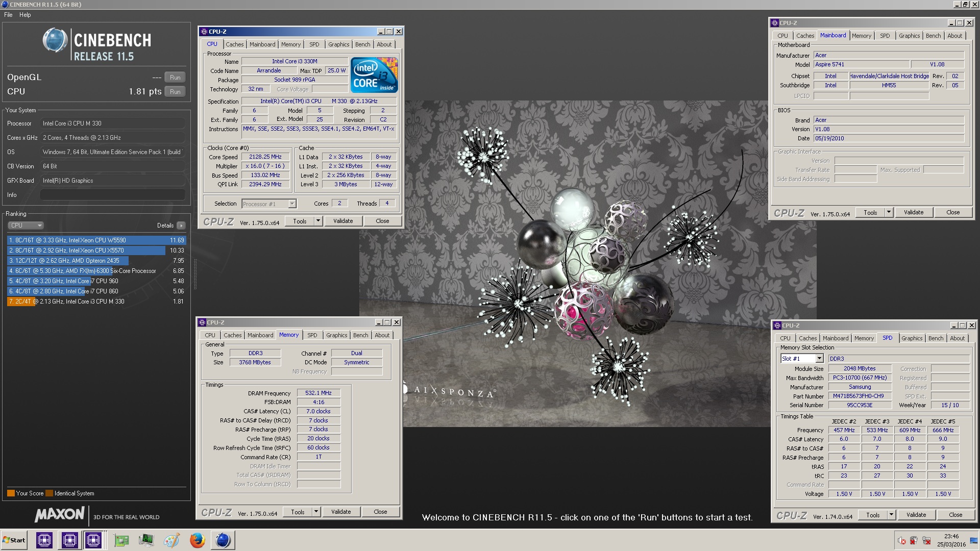Open About tab in CPU-Z SPD window

[x=957, y=338]
